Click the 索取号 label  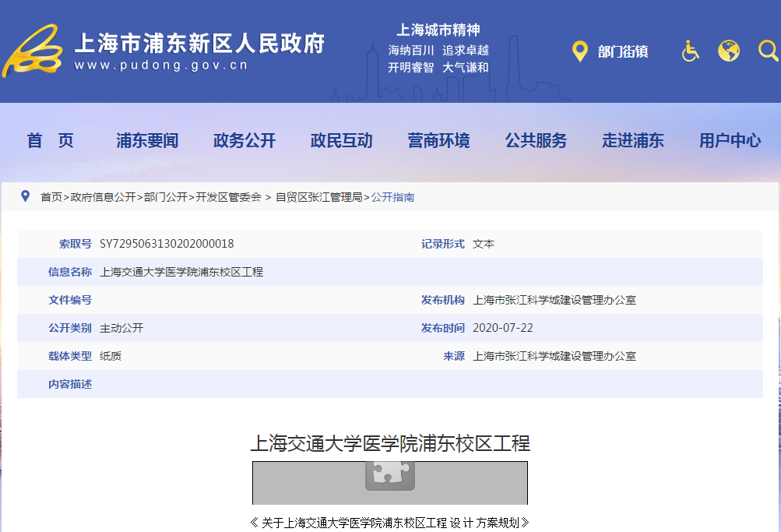[76, 244]
